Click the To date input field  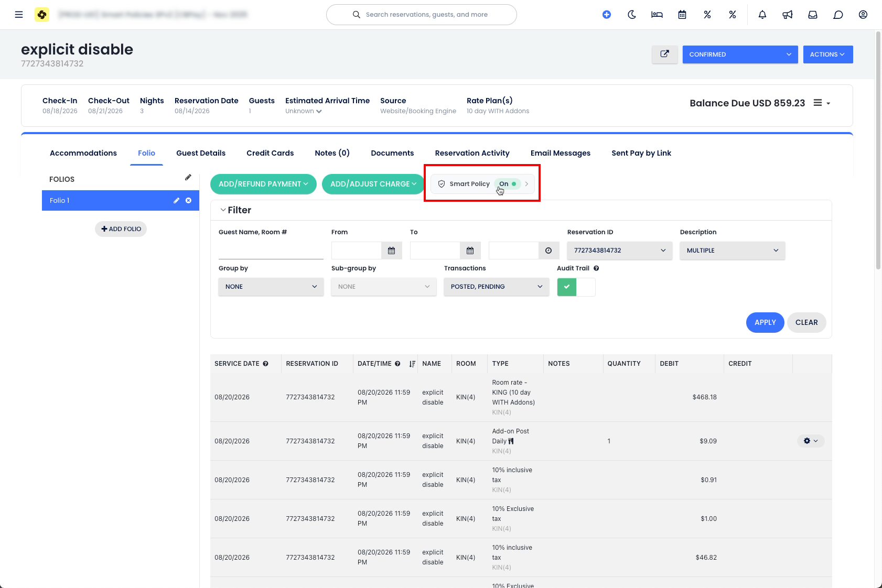435,251
